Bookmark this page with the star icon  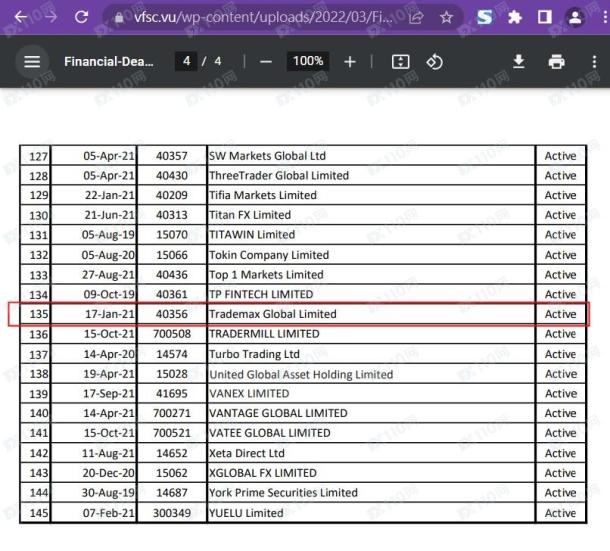[446, 17]
